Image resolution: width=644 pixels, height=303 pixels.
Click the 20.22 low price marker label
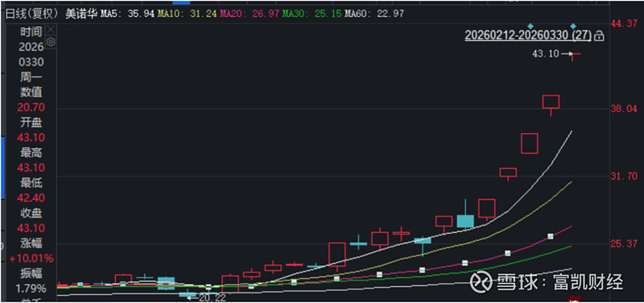coord(212,297)
